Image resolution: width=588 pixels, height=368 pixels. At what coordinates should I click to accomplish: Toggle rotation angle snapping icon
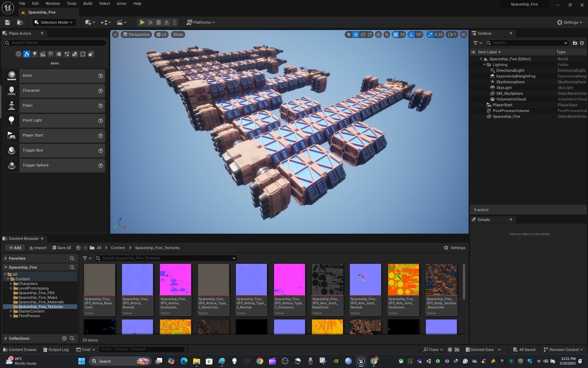411,34
